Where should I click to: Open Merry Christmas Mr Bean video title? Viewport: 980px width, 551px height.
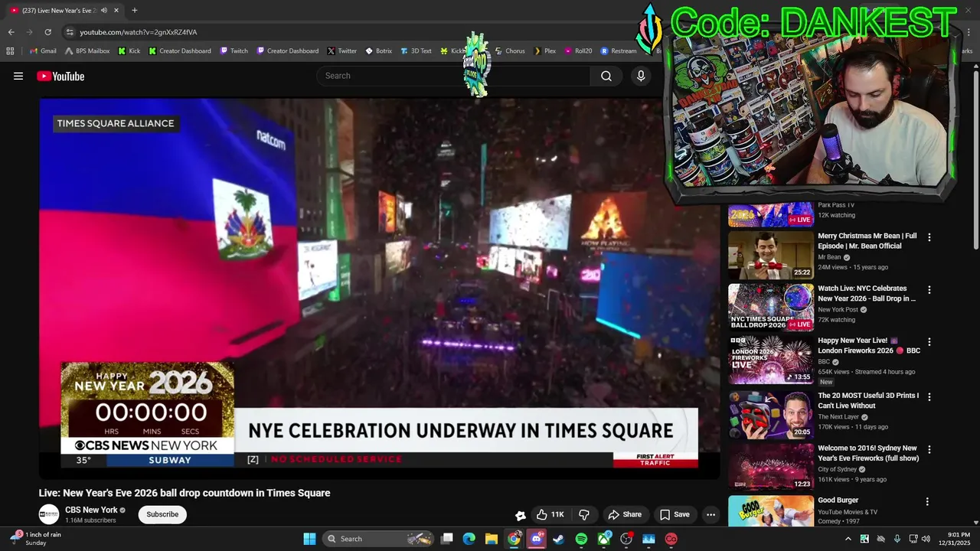tap(867, 241)
